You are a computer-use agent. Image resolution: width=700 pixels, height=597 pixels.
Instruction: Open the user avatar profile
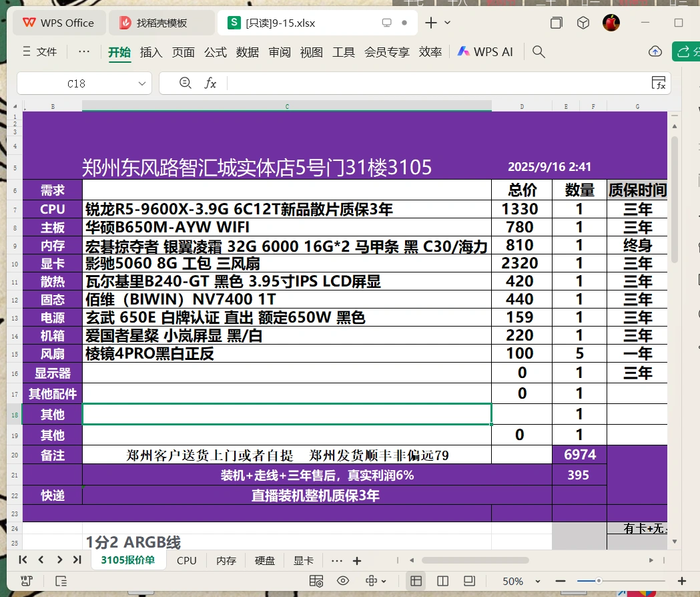click(611, 23)
